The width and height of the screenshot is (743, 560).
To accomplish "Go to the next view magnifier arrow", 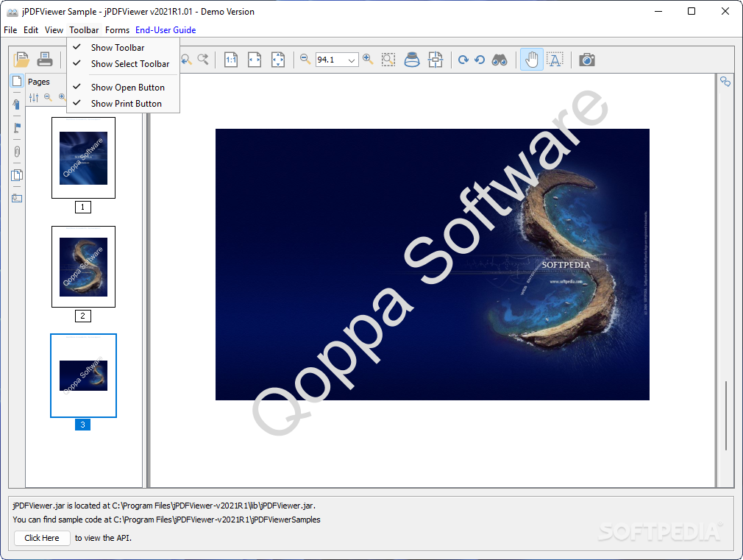I will point(203,60).
